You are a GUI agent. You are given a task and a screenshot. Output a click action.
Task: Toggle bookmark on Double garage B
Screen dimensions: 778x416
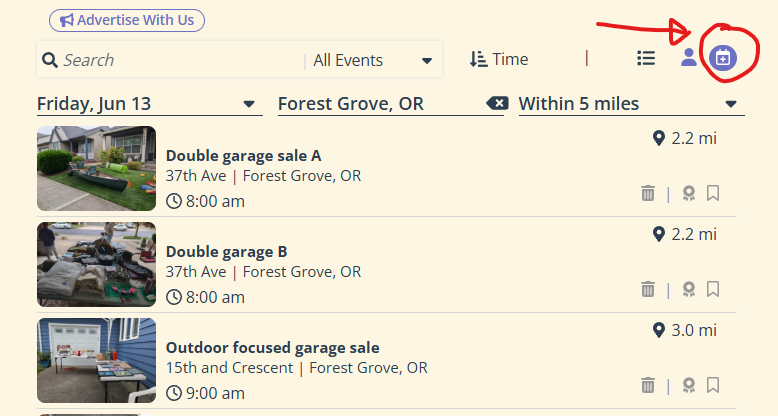(713, 289)
